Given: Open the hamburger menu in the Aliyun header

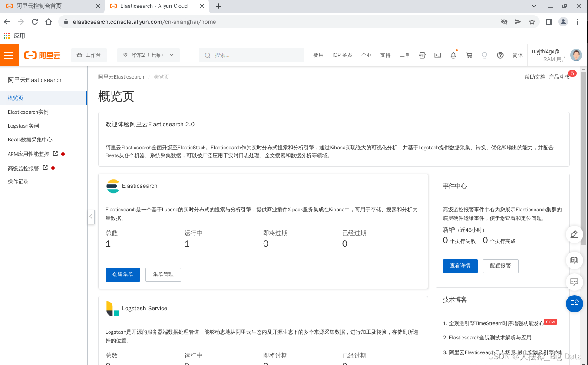Looking at the screenshot, I should click(9, 55).
